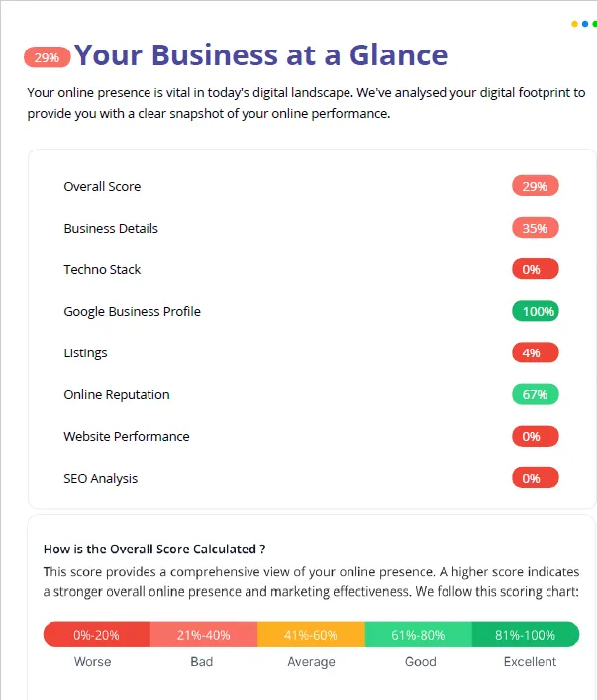Image resolution: width=597 pixels, height=700 pixels.
Task: Select the Listings 4% badge
Action: pyautogui.click(x=535, y=352)
